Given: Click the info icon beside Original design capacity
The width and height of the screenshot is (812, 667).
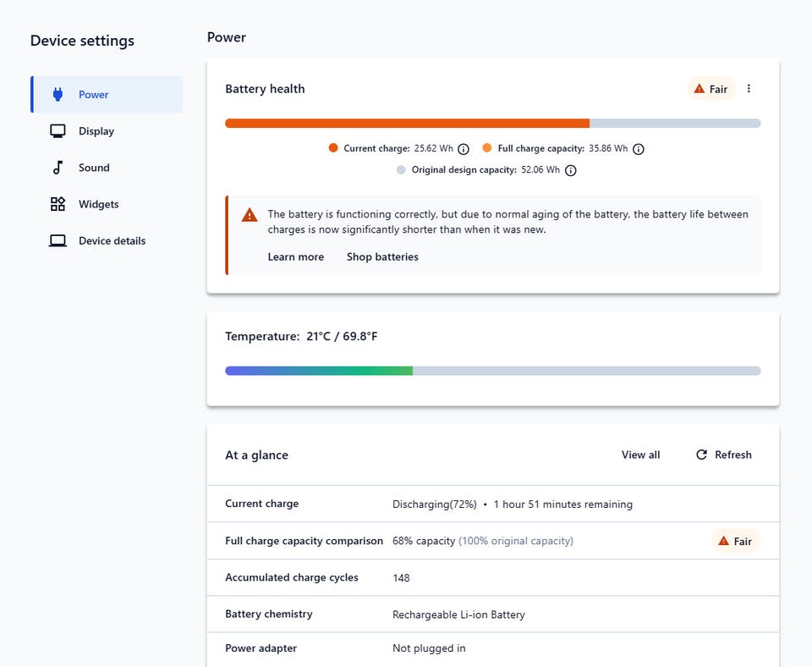Looking at the screenshot, I should click(571, 170).
